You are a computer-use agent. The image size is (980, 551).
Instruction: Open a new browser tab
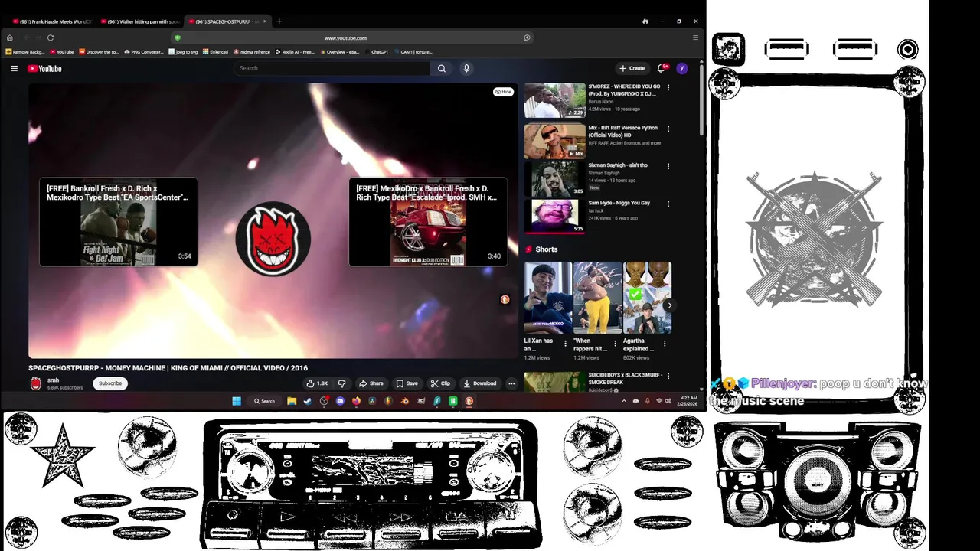tap(279, 21)
